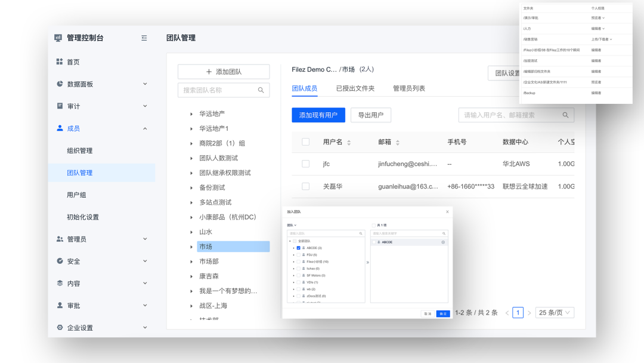Sort by 邮箱 column sort arrows
This screenshot has width=644, height=363.
pos(398,143)
